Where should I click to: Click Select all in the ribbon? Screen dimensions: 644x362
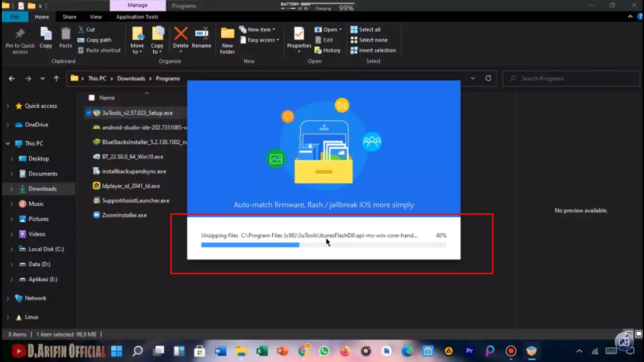(366, 29)
